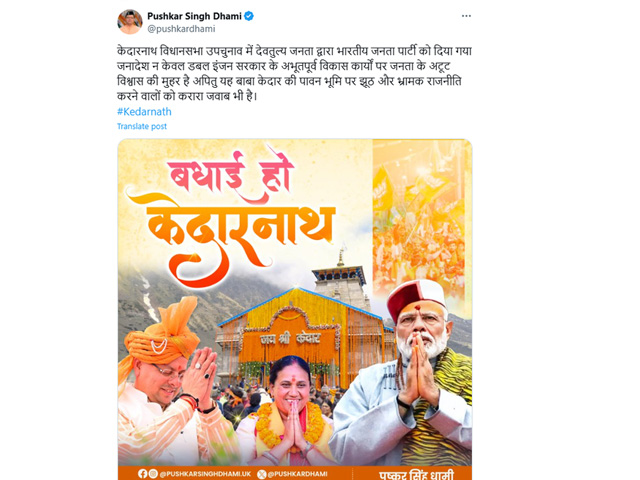Open the Kedarnath congratulation poster image

[x=295, y=309]
